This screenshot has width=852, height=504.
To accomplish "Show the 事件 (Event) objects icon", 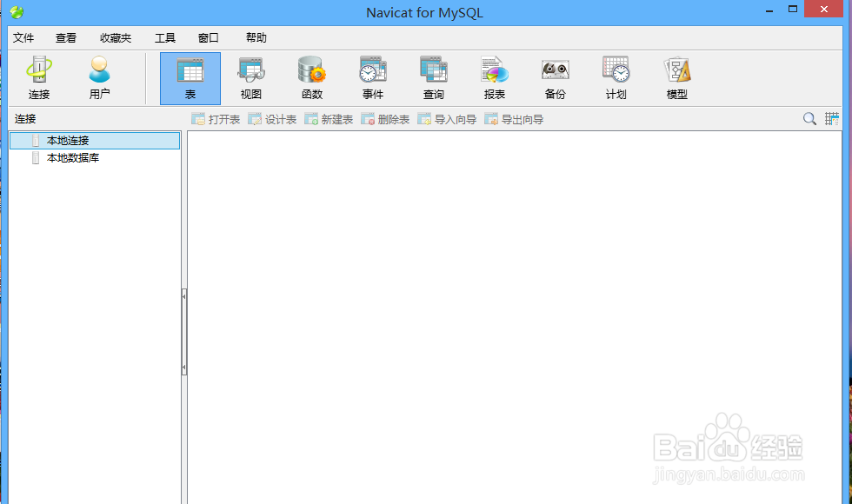I will [x=373, y=78].
